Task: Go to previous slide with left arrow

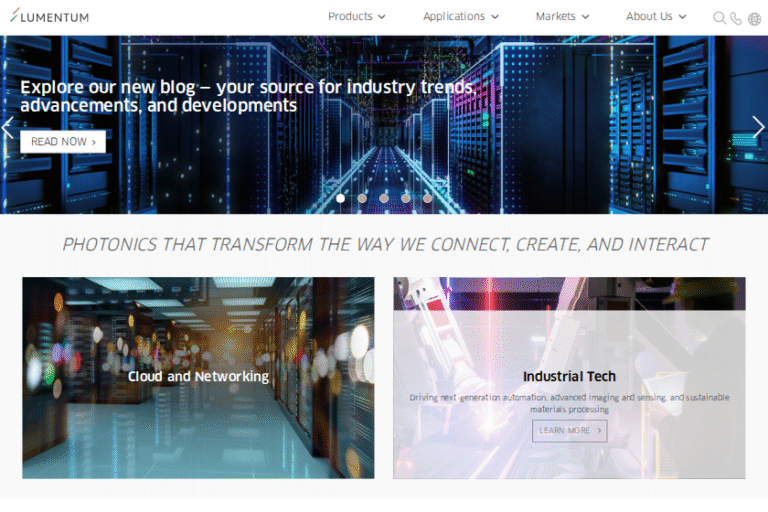Action: point(8,127)
